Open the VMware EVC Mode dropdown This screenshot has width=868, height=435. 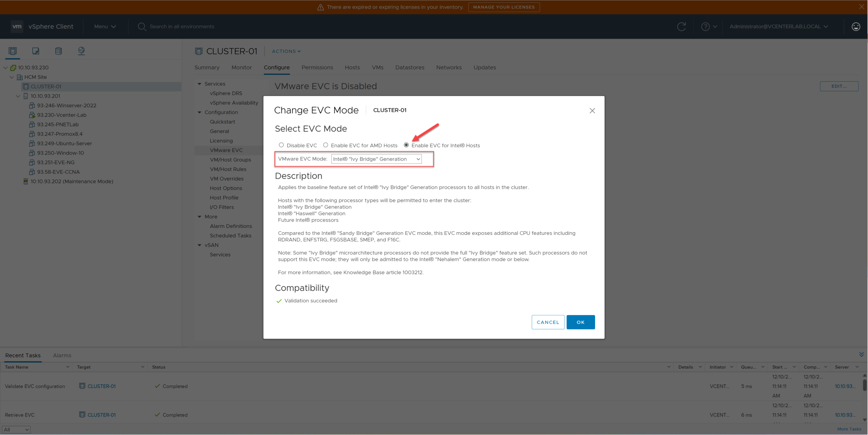click(x=376, y=159)
